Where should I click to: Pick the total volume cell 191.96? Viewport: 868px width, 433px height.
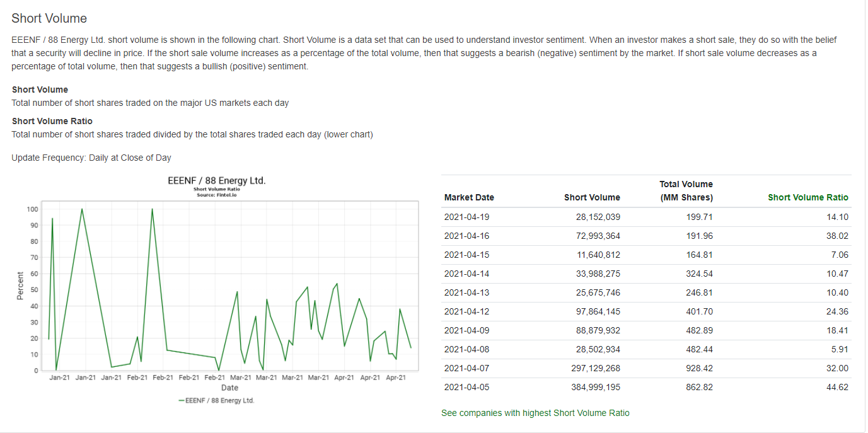[700, 236]
